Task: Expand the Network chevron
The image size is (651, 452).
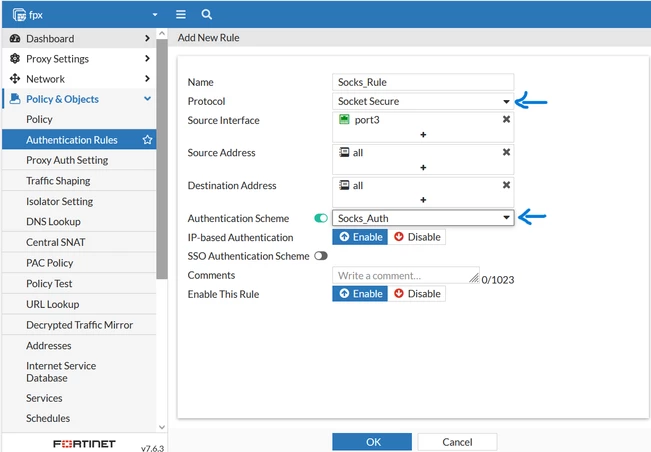Action: pos(147,78)
